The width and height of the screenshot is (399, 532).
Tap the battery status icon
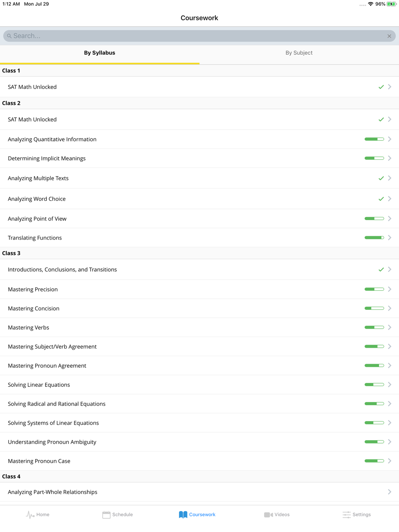click(x=391, y=4)
